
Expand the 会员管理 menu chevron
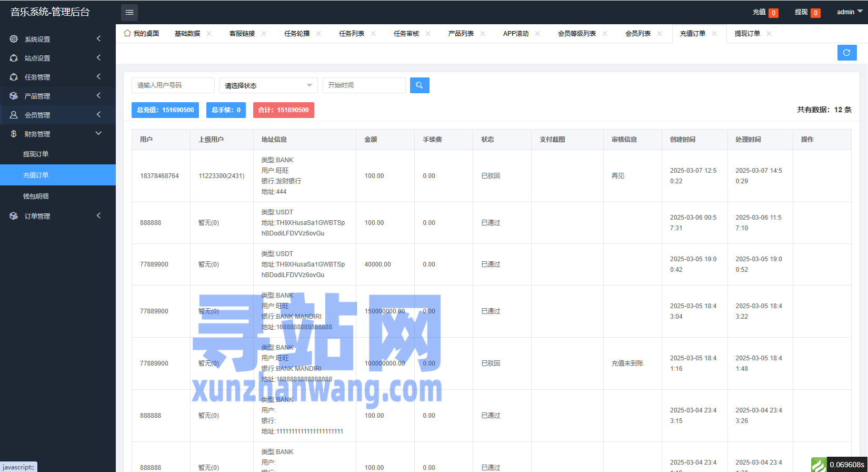[x=98, y=114]
